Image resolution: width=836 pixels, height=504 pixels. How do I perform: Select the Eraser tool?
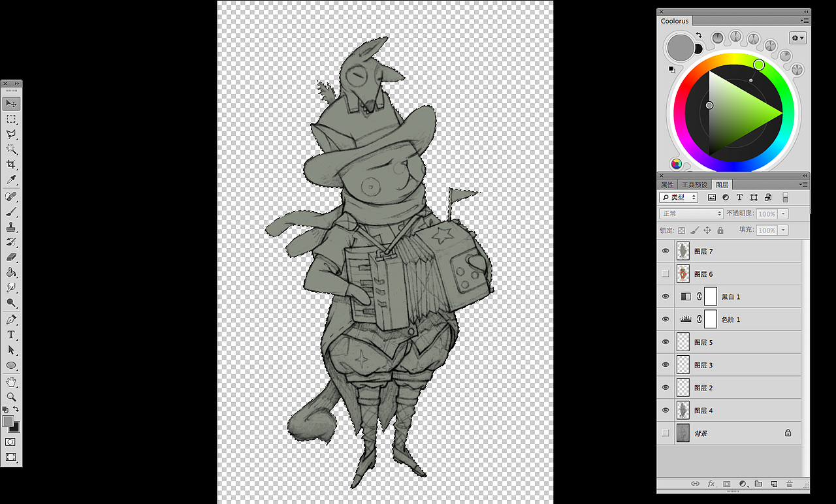[x=11, y=257]
